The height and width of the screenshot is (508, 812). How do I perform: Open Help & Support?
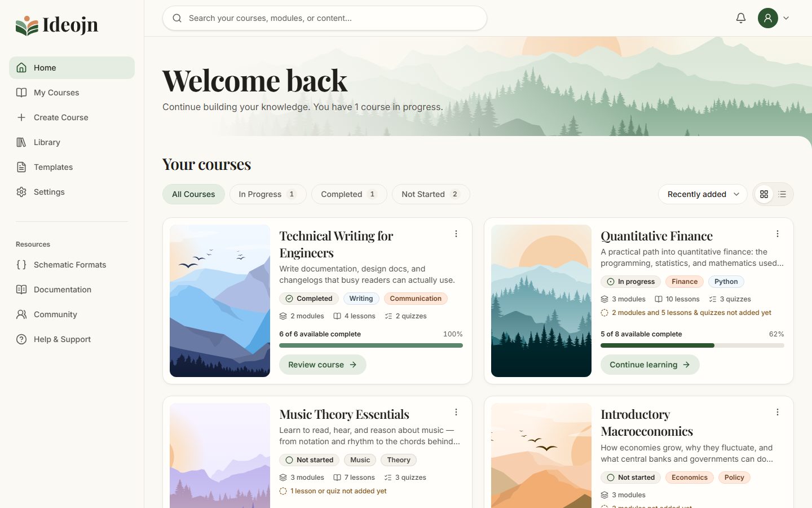[72, 339]
